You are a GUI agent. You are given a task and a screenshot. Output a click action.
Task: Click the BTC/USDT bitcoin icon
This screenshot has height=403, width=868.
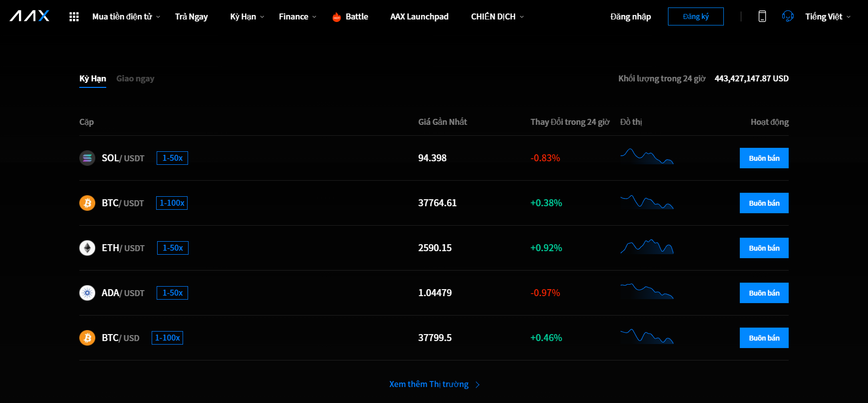tap(87, 203)
